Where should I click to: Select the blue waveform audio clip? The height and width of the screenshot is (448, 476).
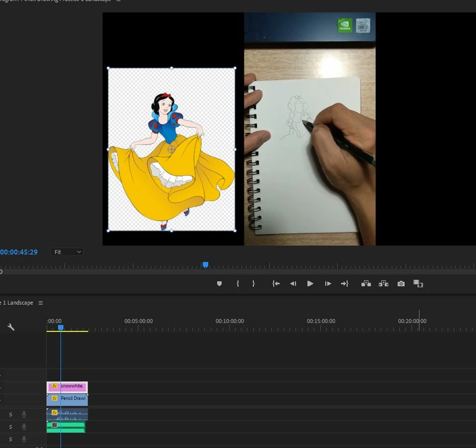(x=67, y=414)
